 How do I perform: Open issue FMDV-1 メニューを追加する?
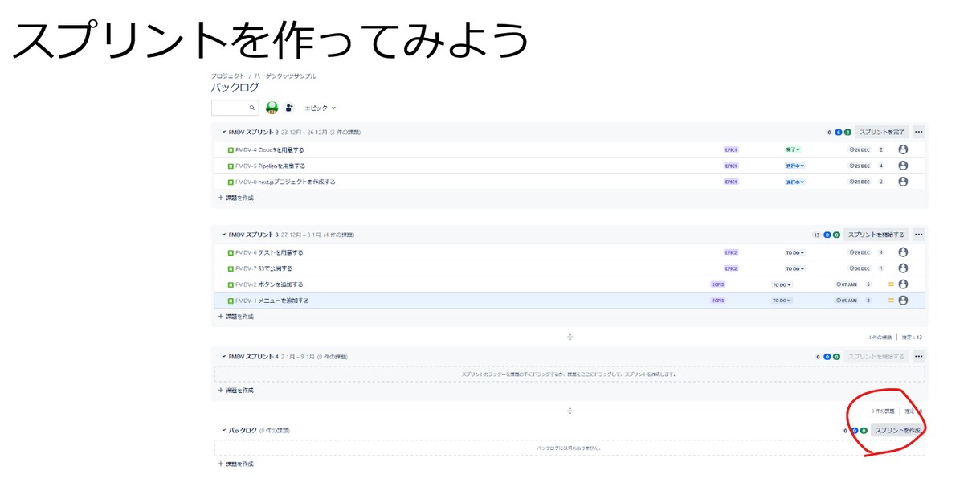click(x=272, y=301)
